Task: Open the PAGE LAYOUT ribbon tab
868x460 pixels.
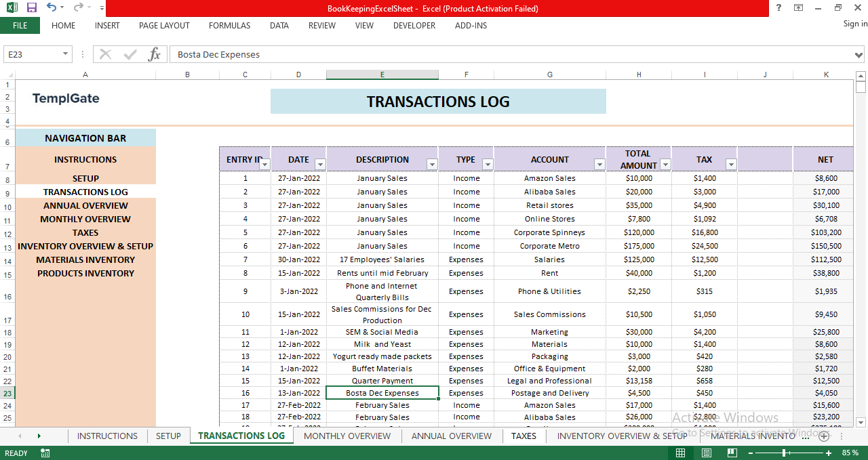Action: tap(164, 26)
